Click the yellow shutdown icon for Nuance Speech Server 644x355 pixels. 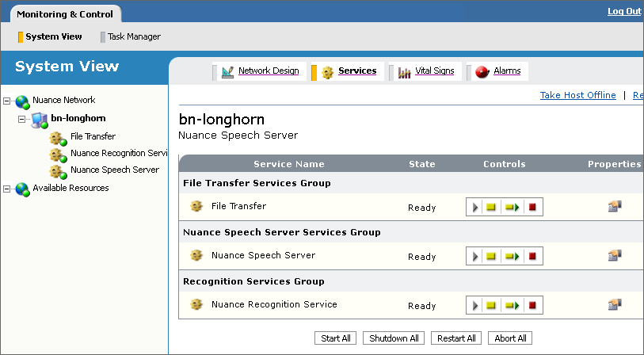(x=491, y=257)
